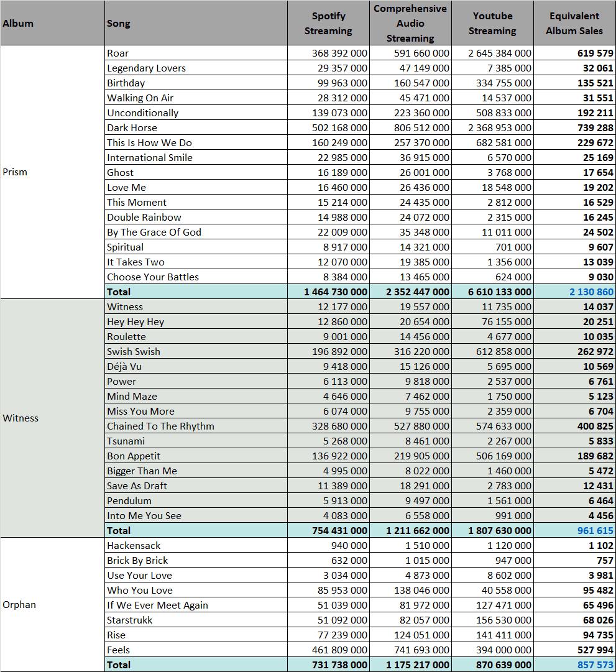Click the Total label in the Witness section
The height and width of the screenshot is (672, 616).
pyautogui.click(x=119, y=530)
